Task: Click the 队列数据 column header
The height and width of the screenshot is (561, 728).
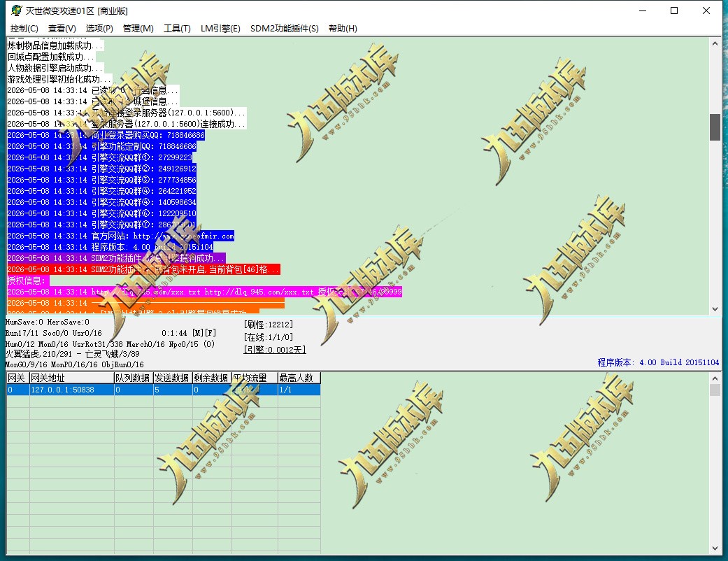Action: [x=134, y=378]
